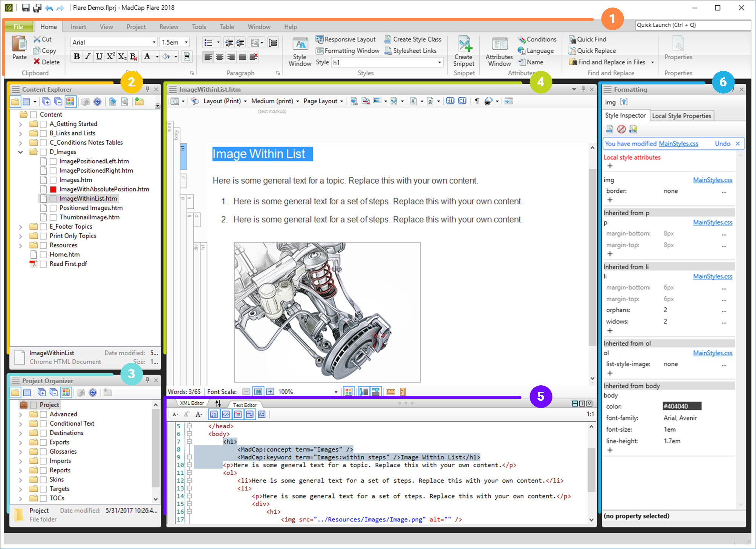This screenshot has width=756, height=549.
Task: Tick the Glossaries folder checkbox
Action: point(43,452)
